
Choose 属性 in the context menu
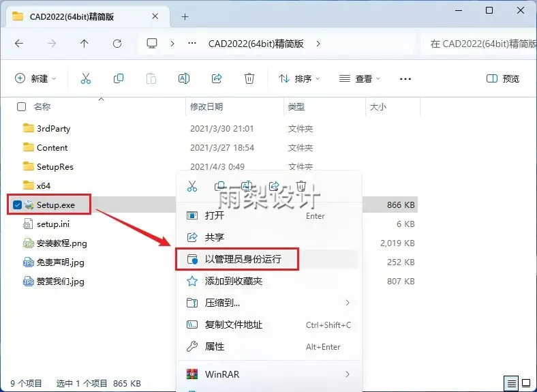click(x=268, y=346)
